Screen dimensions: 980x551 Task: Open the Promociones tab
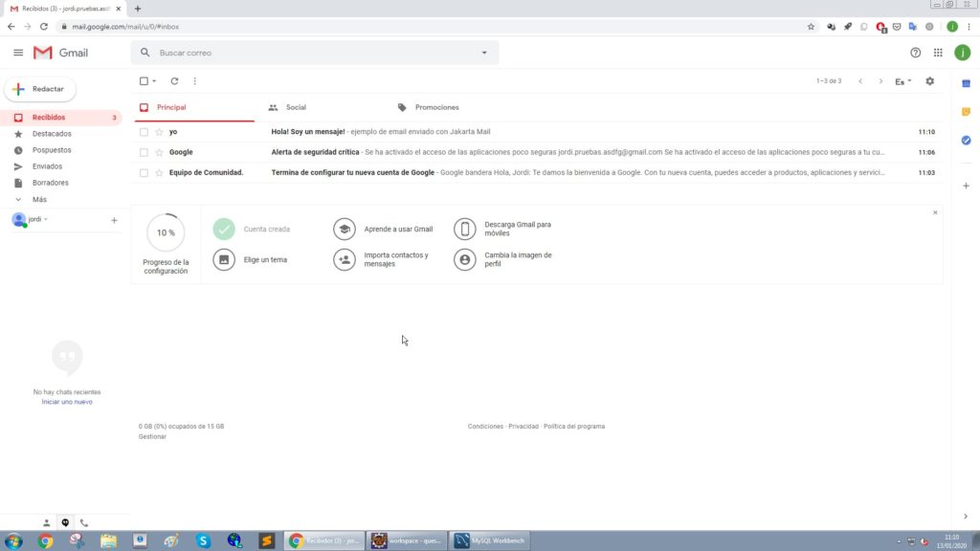click(x=436, y=107)
